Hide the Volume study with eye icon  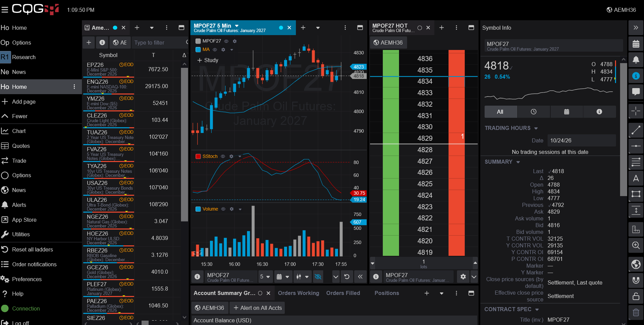tap(223, 209)
